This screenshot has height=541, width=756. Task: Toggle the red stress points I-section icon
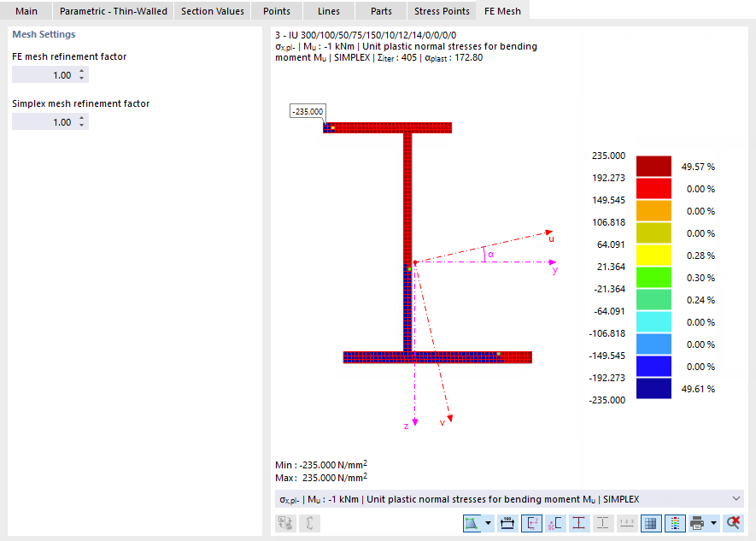pyautogui.click(x=578, y=523)
